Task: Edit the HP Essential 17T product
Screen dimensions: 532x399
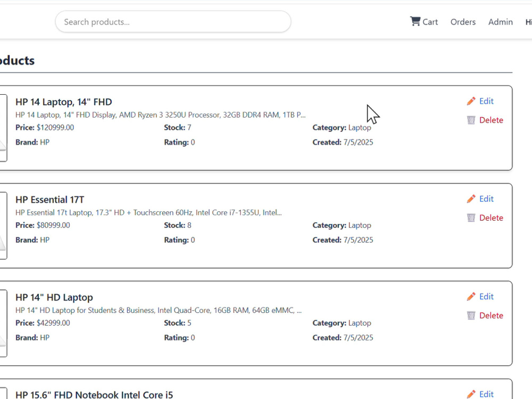Action: coord(480,199)
